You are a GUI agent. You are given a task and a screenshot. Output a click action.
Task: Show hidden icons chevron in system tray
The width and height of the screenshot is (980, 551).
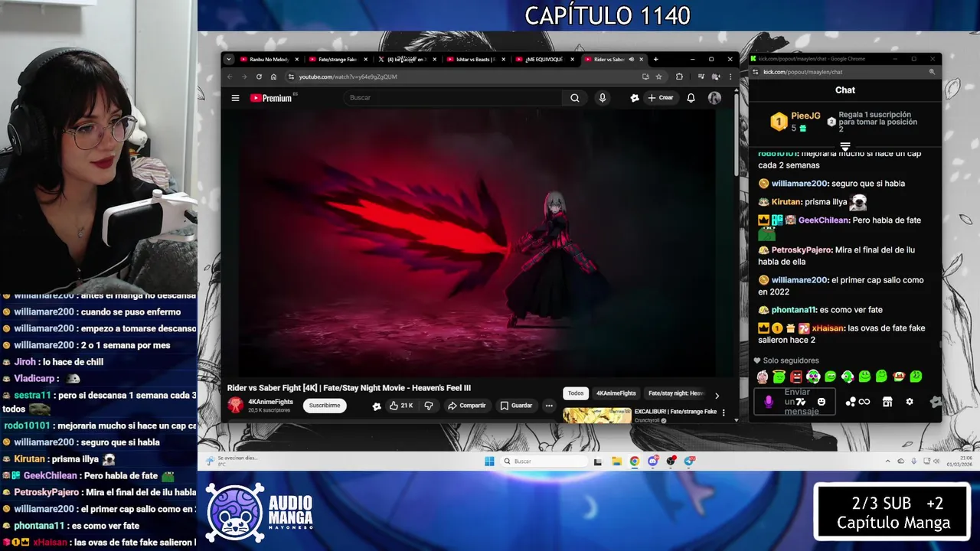pos(888,461)
